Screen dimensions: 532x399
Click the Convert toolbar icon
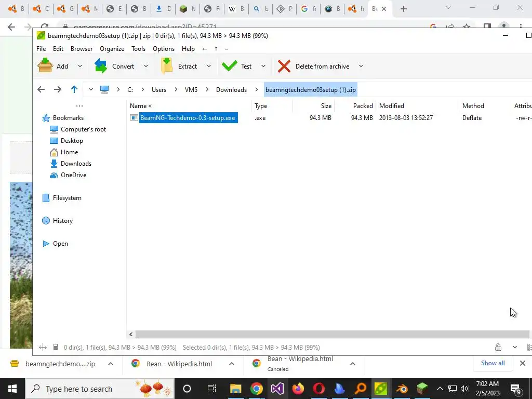click(x=101, y=66)
